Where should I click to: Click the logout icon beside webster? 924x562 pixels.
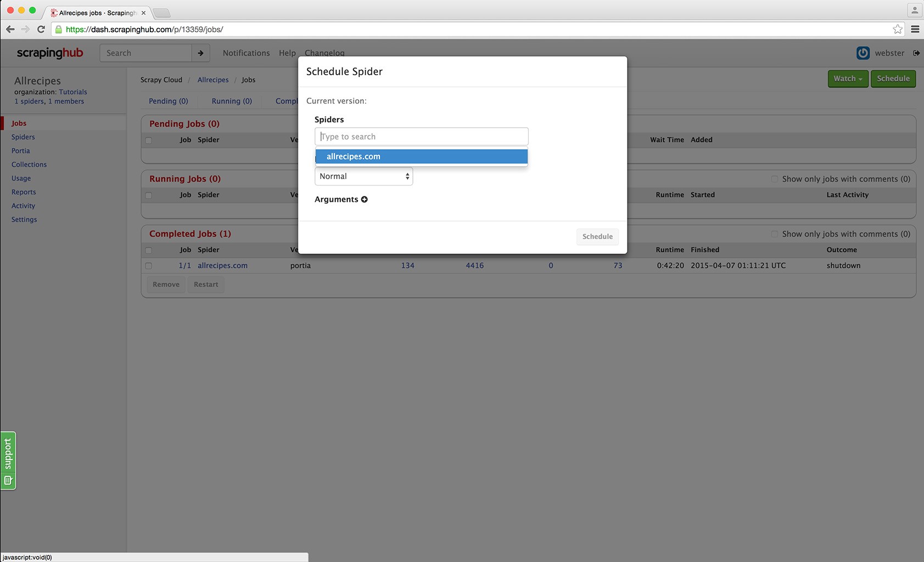pos(916,53)
